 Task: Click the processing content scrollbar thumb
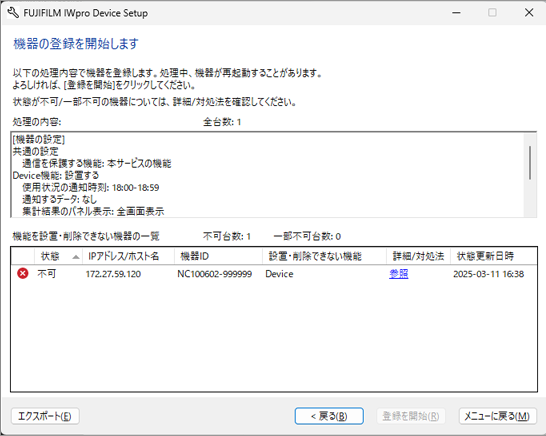(530, 163)
